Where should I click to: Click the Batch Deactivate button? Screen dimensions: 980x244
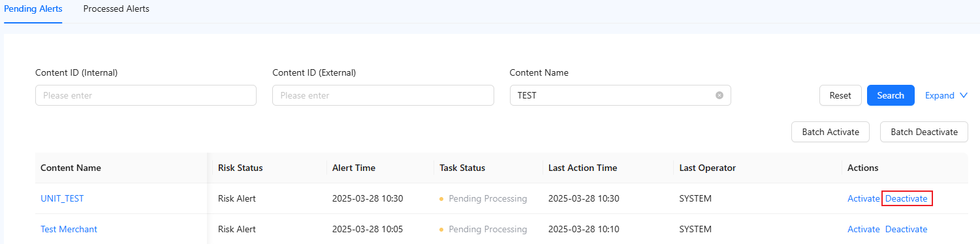[924, 132]
